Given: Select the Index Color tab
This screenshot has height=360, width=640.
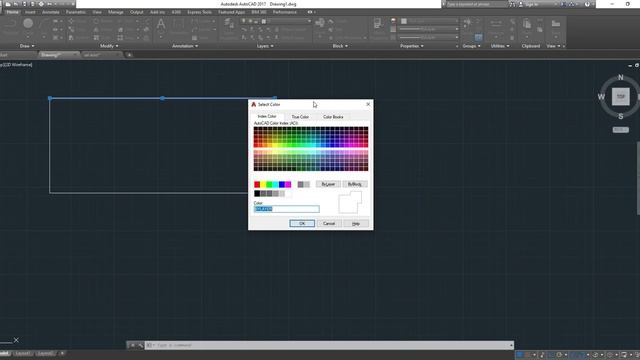Looking at the screenshot, I should pos(267,116).
